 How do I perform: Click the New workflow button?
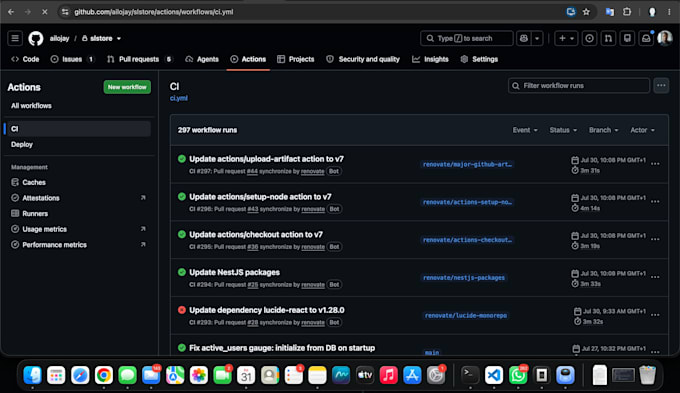[x=127, y=87]
